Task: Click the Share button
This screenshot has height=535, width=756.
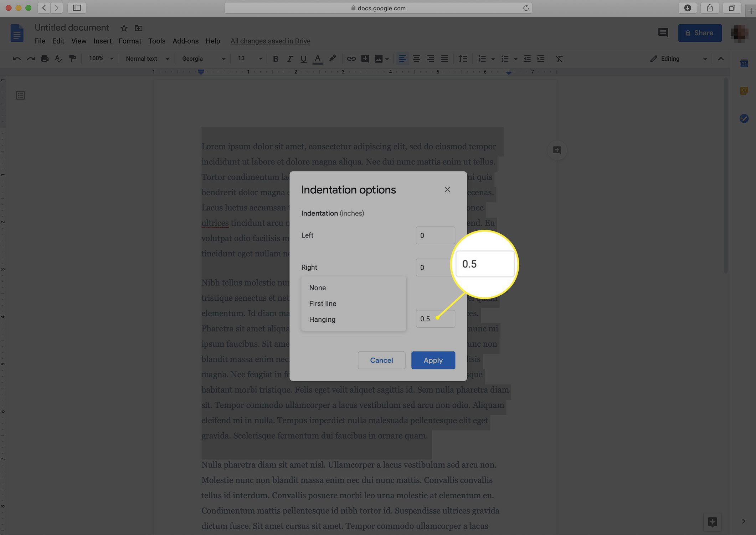Action: point(700,33)
